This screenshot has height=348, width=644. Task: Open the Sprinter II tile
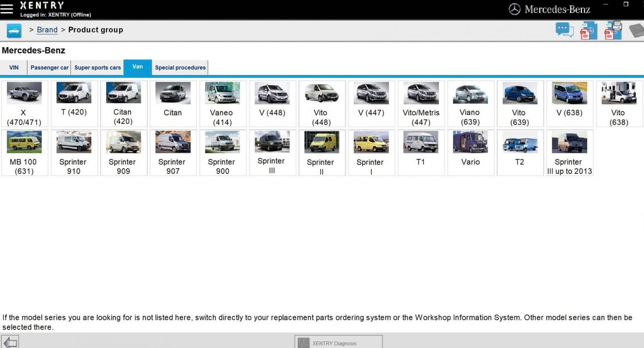click(322, 153)
